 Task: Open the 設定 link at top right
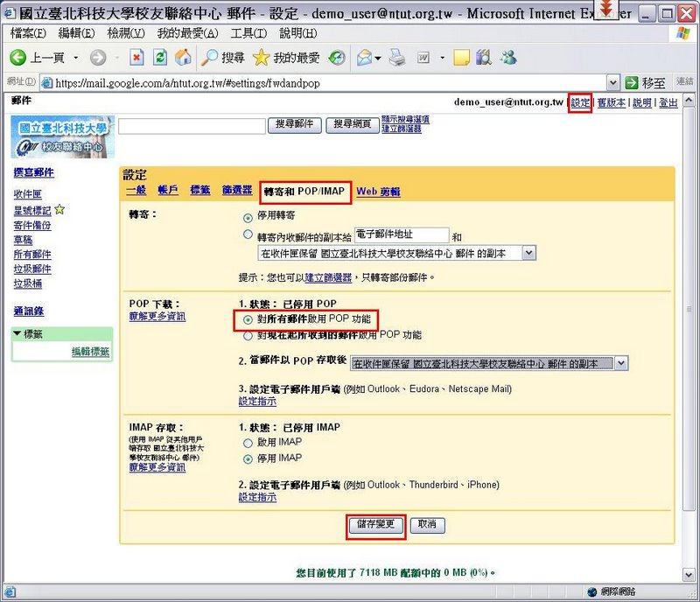coord(580,102)
